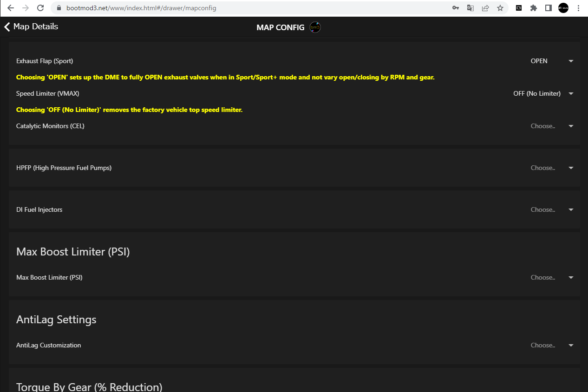Open the saved passwords key icon
Image resolution: width=588 pixels, height=392 pixels.
pyautogui.click(x=456, y=8)
